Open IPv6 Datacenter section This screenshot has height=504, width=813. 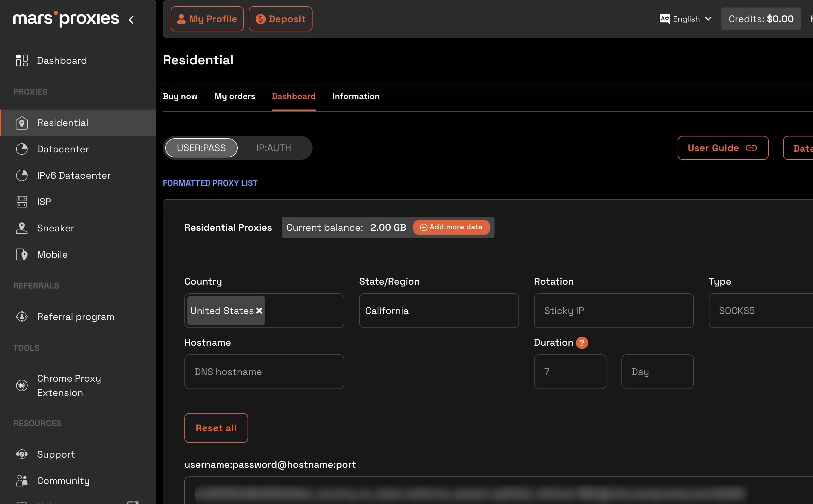click(78, 175)
